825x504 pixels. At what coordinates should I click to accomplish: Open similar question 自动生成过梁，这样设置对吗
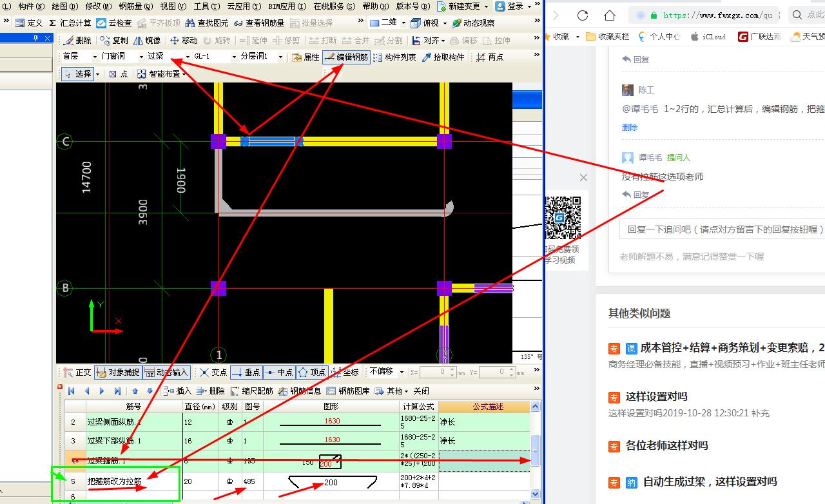(x=710, y=481)
